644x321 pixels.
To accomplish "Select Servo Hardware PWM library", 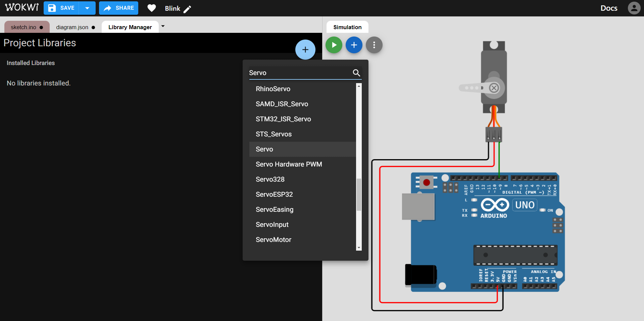I will click(302, 164).
